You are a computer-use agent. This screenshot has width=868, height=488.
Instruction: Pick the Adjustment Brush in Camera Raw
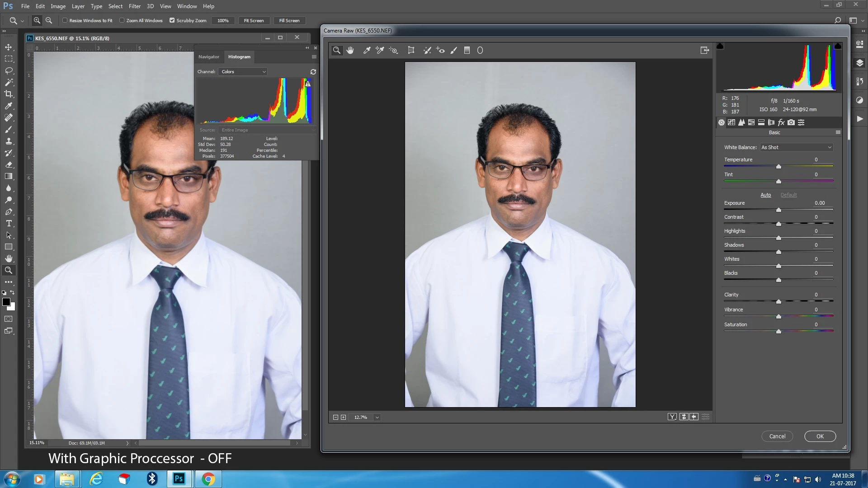(x=454, y=51)
